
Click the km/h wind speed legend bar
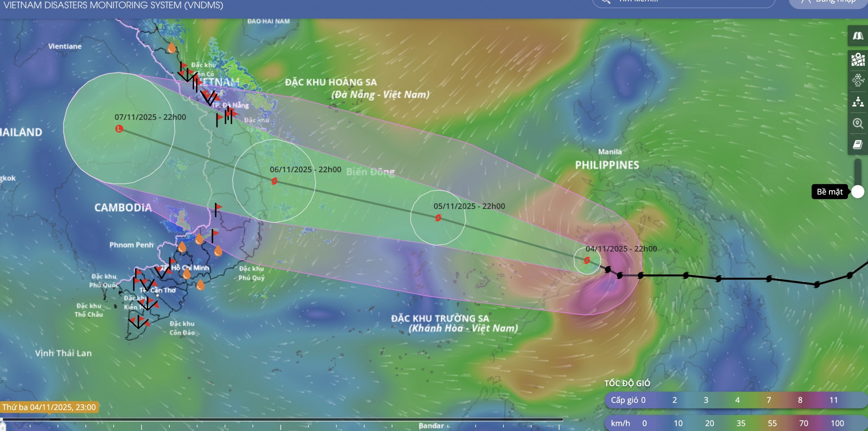click(736, 423)
